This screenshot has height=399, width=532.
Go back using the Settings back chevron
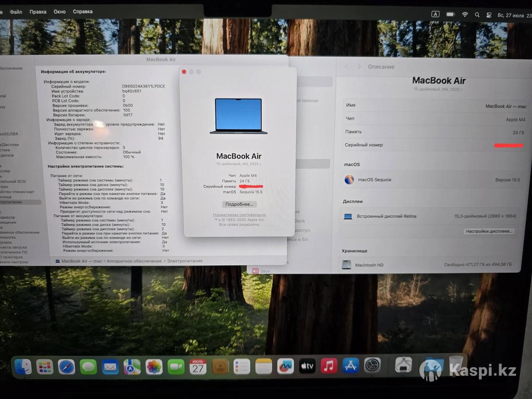point(347,66)
